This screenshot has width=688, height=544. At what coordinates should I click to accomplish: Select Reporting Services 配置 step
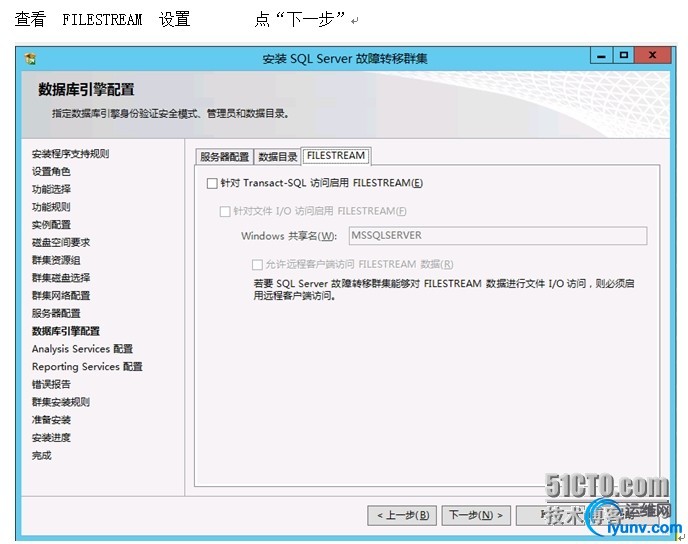point(87,367)
